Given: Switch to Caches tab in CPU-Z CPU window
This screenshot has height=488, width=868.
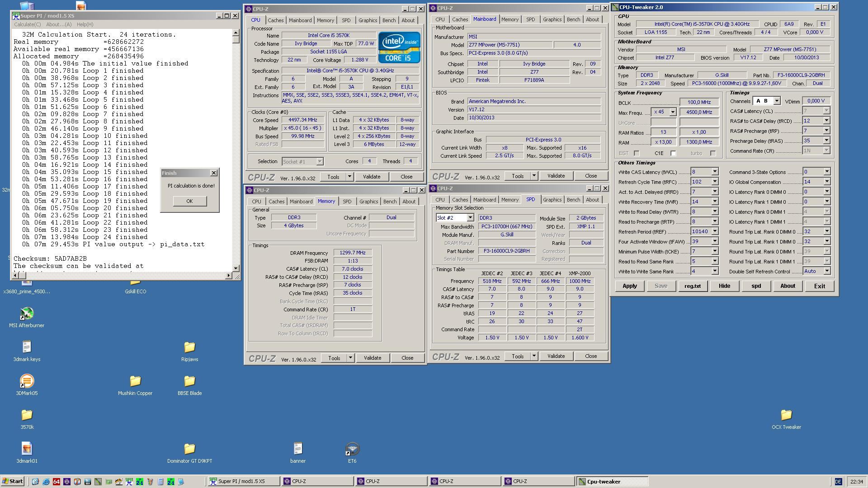Looking at the screenshot, I should [x=275, y=20].
